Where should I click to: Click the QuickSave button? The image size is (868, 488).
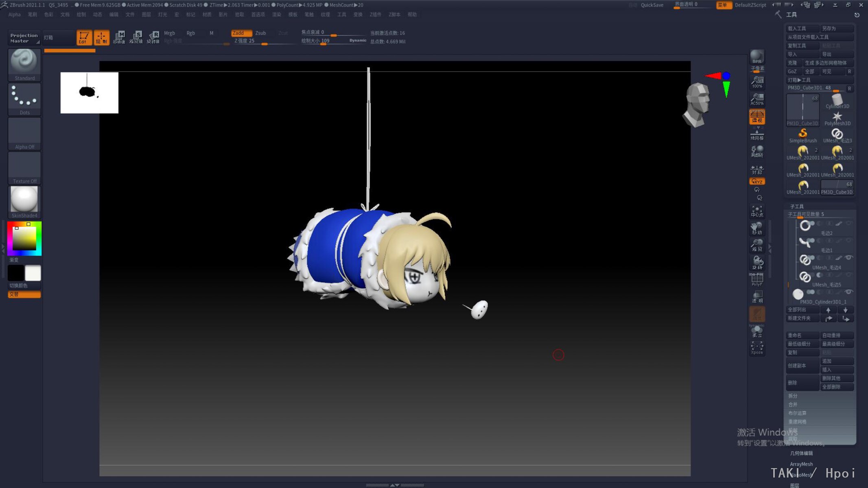pyautogui.click(x=652, y=5)
